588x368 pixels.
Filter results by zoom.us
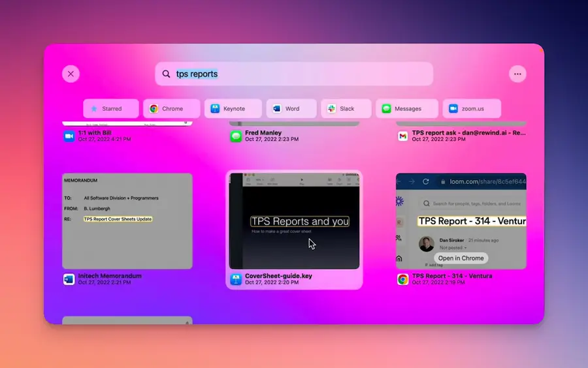[x=472, y=108]
